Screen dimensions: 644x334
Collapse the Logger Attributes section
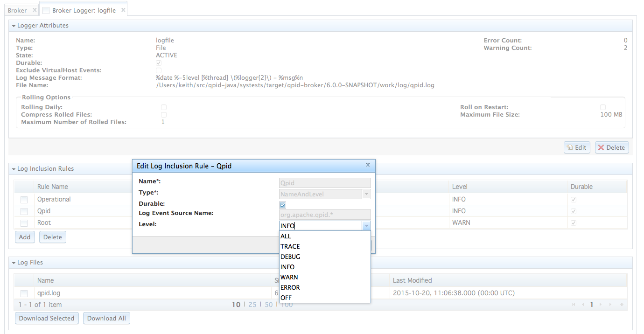pos(14,26)
